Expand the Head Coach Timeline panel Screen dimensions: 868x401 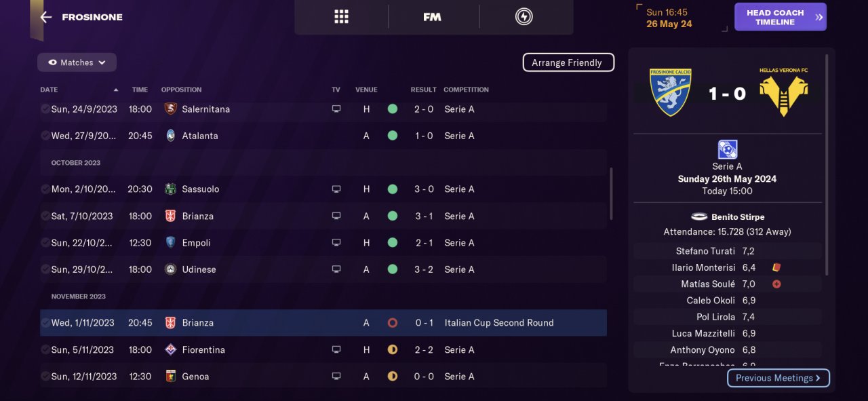point(780,18)
